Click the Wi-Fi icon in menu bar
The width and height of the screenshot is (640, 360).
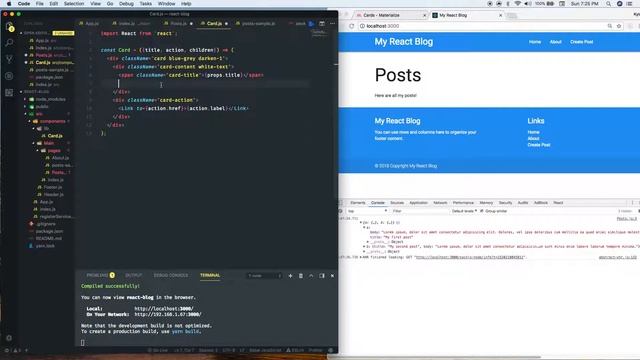click(518, 4)
